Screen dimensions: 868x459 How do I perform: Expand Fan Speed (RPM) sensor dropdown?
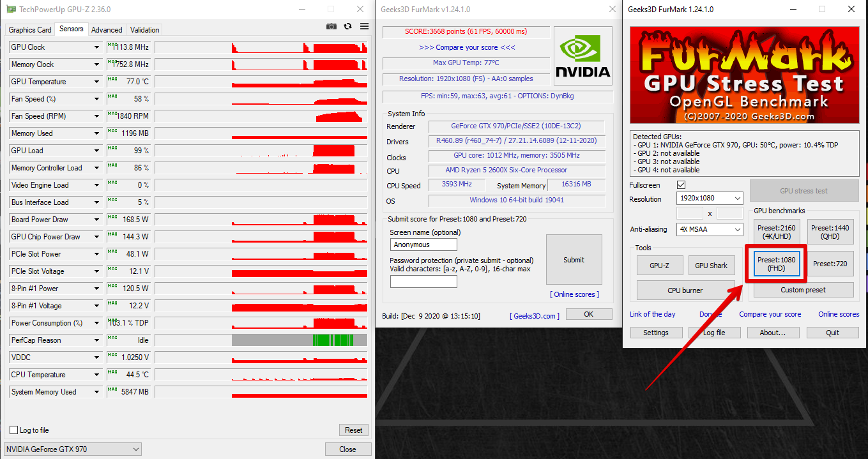97,116
